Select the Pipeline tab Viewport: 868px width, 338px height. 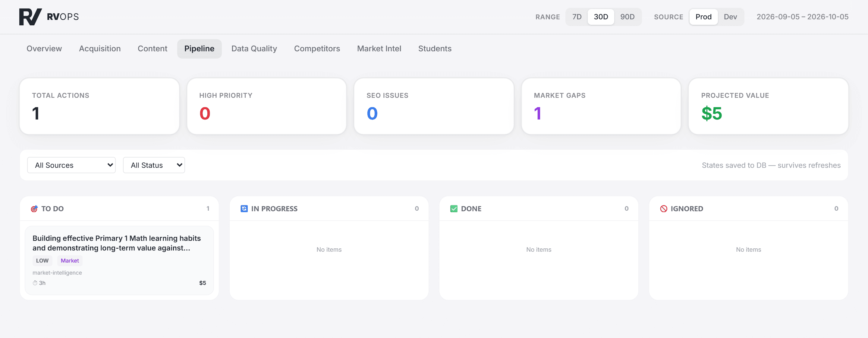coord(199,49)
